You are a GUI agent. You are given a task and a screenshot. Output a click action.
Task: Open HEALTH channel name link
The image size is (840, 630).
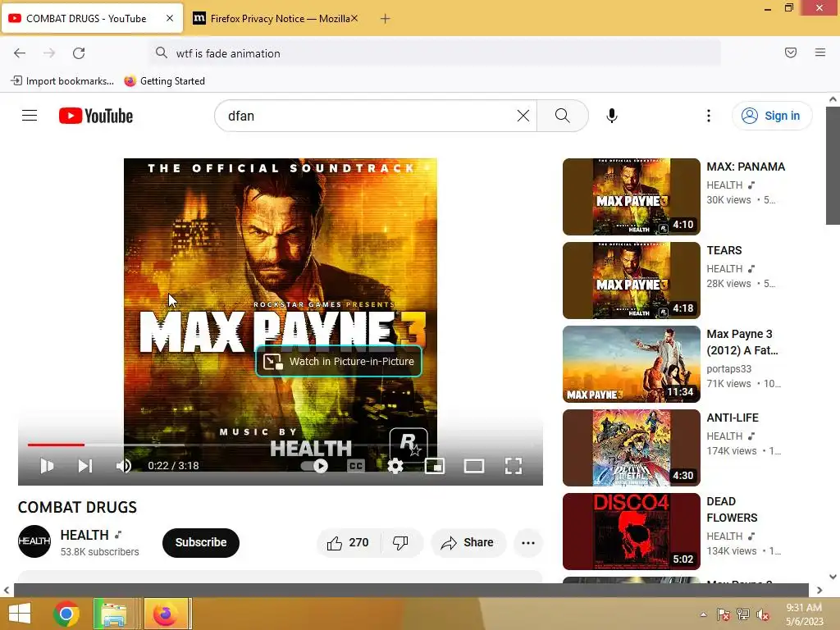(x=84, y=535)
